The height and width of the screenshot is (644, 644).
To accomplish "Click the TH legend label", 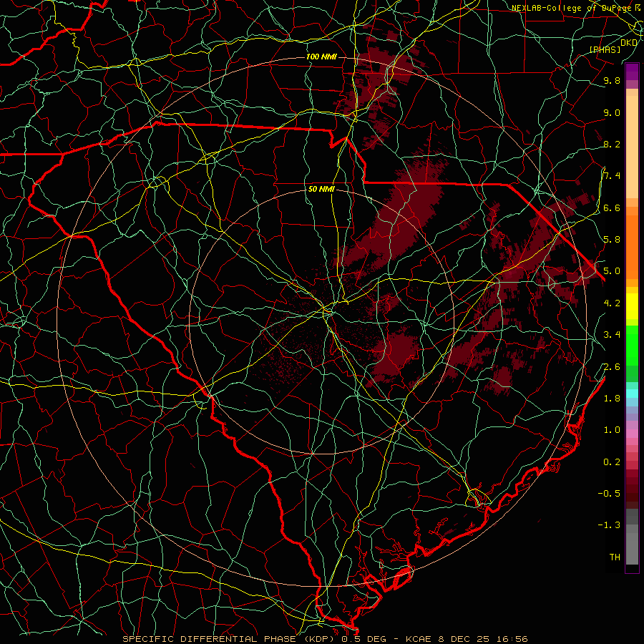I will (x=615, y=557).
